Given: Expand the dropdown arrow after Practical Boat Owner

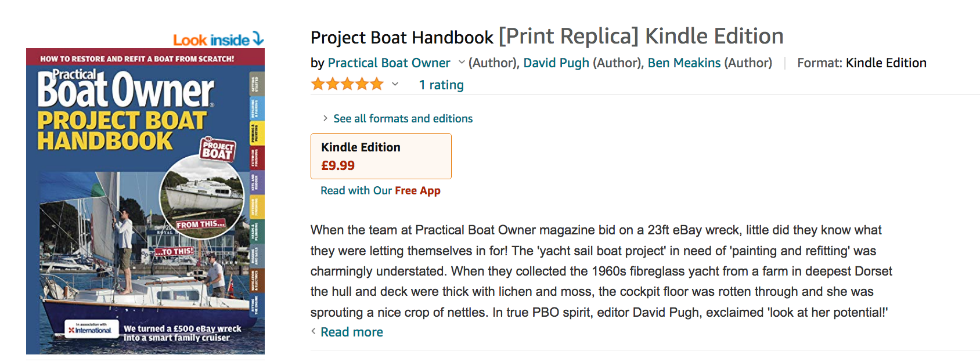Looking at the screenshot, I should tap(462, 63).
